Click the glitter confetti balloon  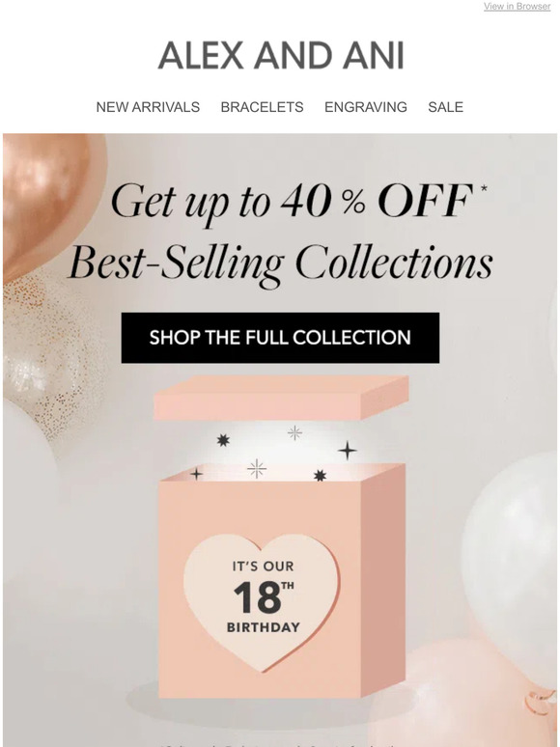[x=52, y=352]
